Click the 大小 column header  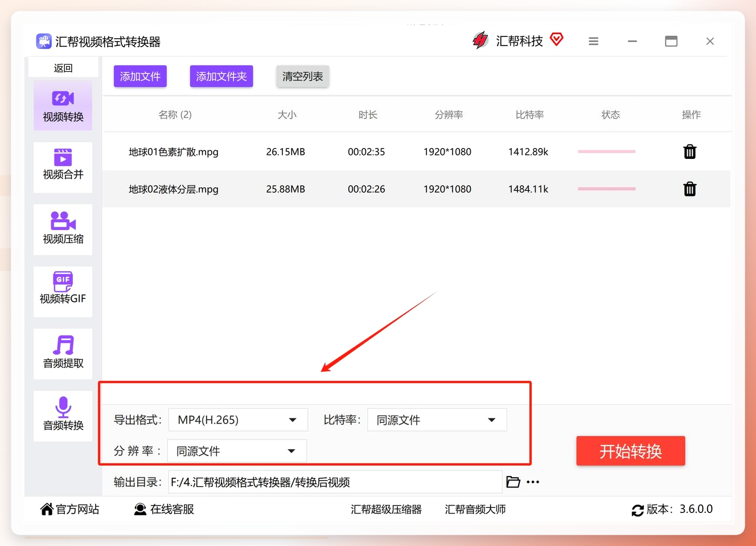click(287, 114)
